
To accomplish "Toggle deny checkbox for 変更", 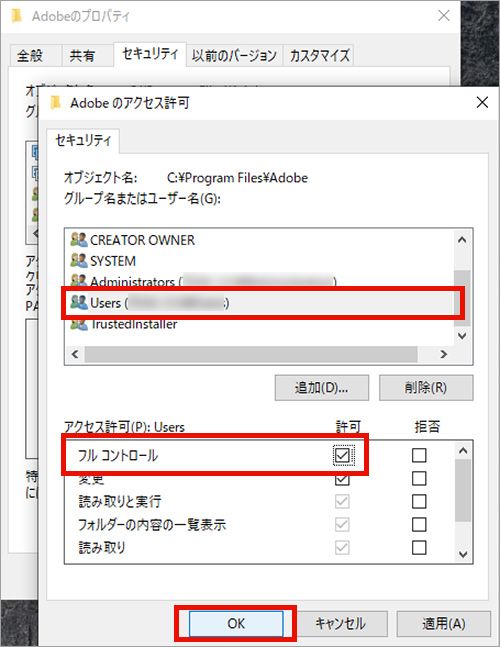I will [x=419, y=479].
